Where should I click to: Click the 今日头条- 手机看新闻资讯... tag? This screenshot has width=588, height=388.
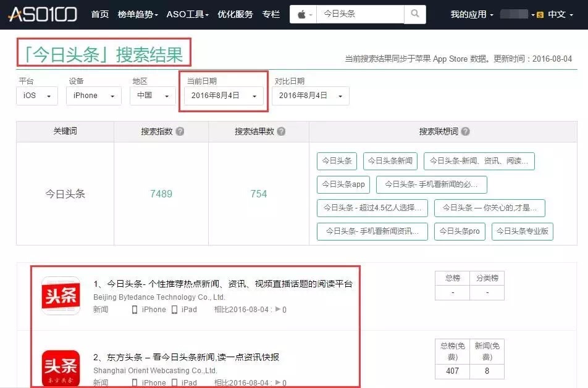(372, 231)
